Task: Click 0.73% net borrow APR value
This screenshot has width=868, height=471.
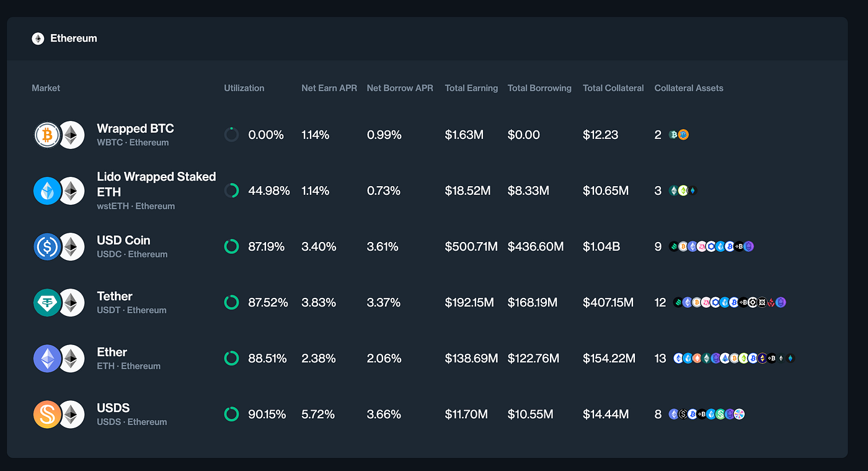Action: coord(383,191)
